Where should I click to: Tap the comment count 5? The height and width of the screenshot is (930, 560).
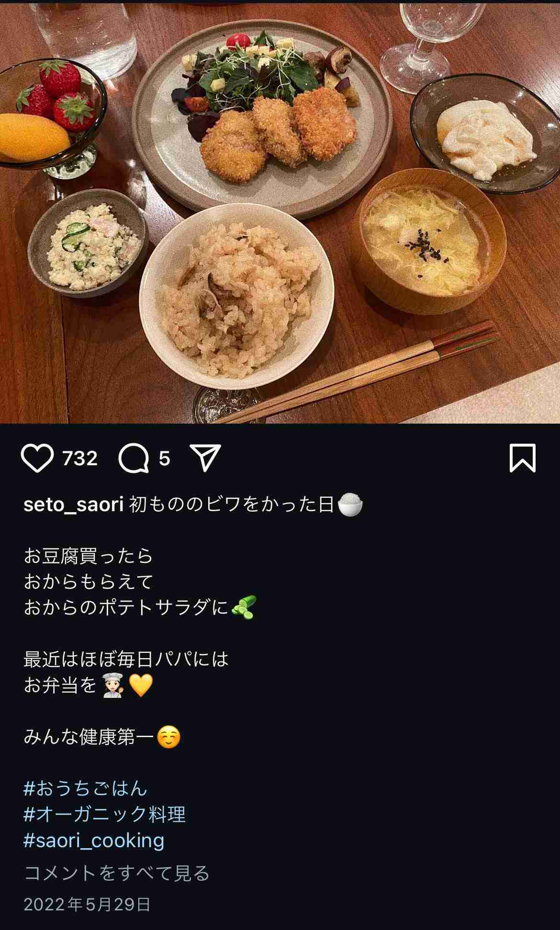click(x=164, y=459)
